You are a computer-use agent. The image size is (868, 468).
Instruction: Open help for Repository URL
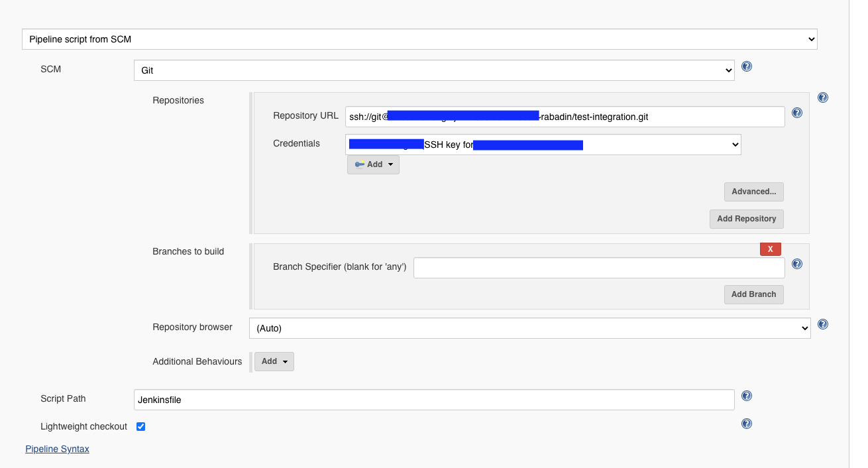coord(796,113)
